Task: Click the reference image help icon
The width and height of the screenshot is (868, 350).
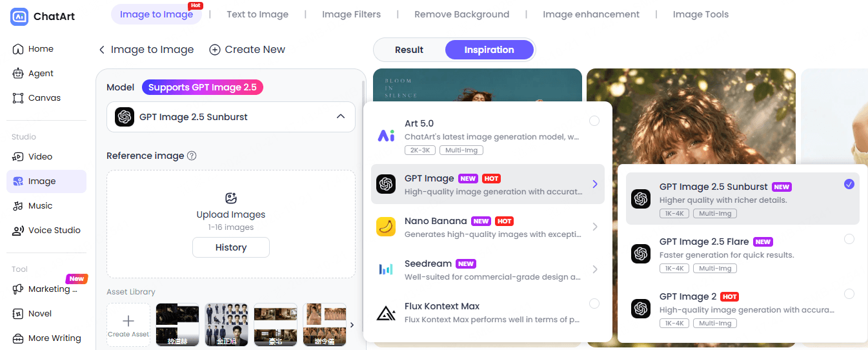Action: 192,156
